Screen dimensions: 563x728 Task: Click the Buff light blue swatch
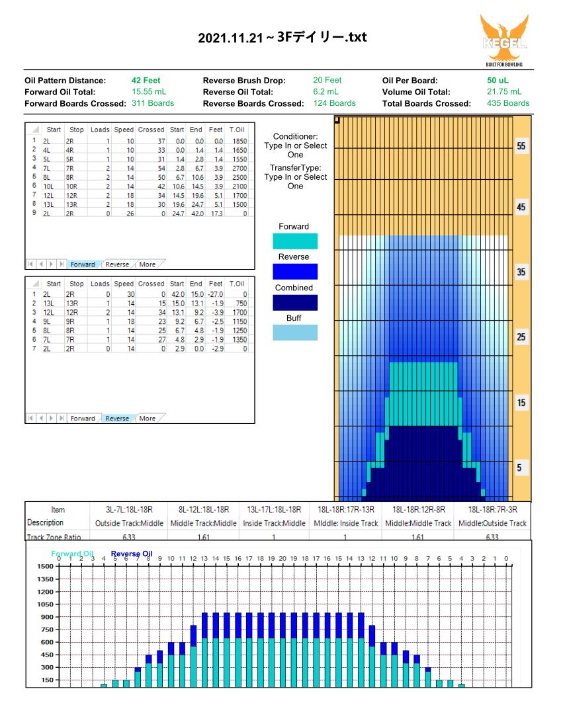point(295,333)
